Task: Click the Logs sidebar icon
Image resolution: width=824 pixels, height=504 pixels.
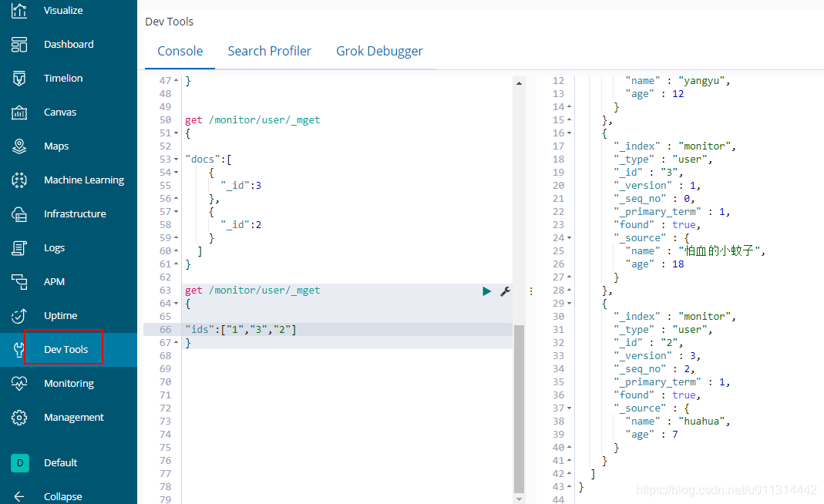Action: (x=19, y=248)
